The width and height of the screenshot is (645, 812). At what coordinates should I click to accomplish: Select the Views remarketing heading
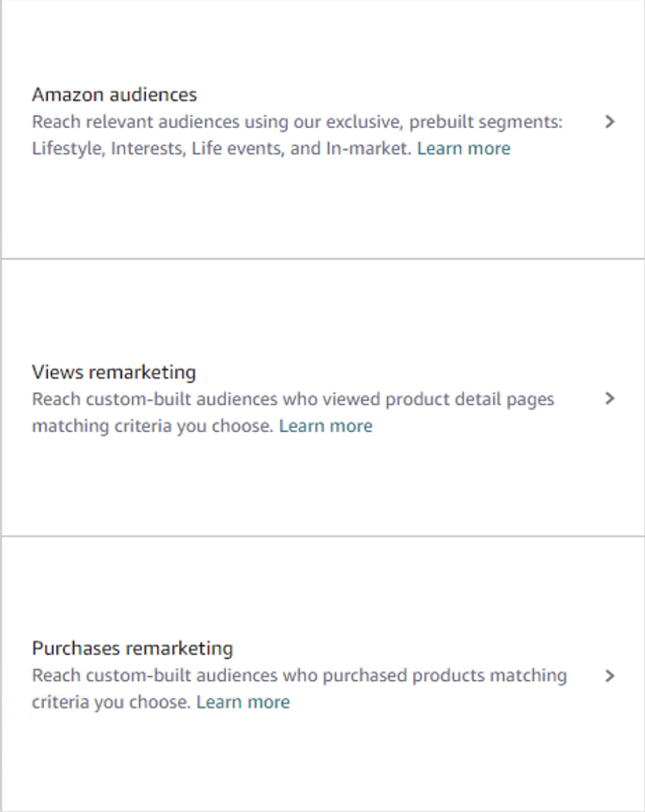[x=113, y=372]
